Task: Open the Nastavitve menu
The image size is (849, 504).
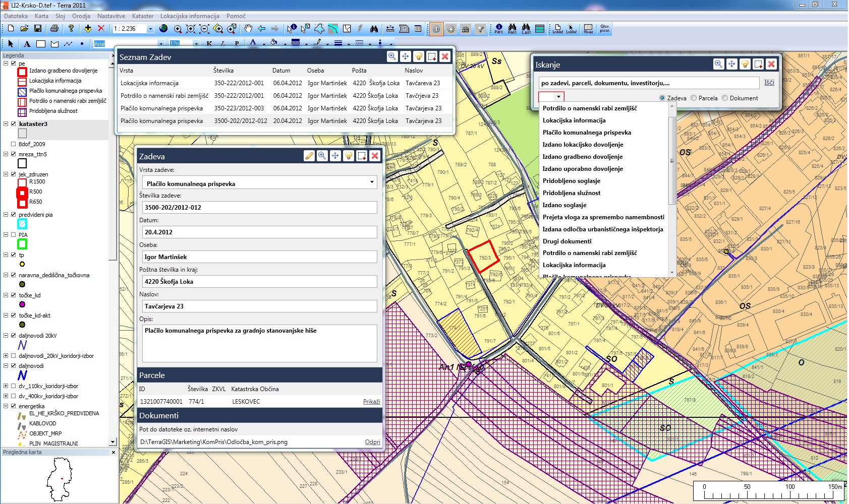Action: coord(111,16)
